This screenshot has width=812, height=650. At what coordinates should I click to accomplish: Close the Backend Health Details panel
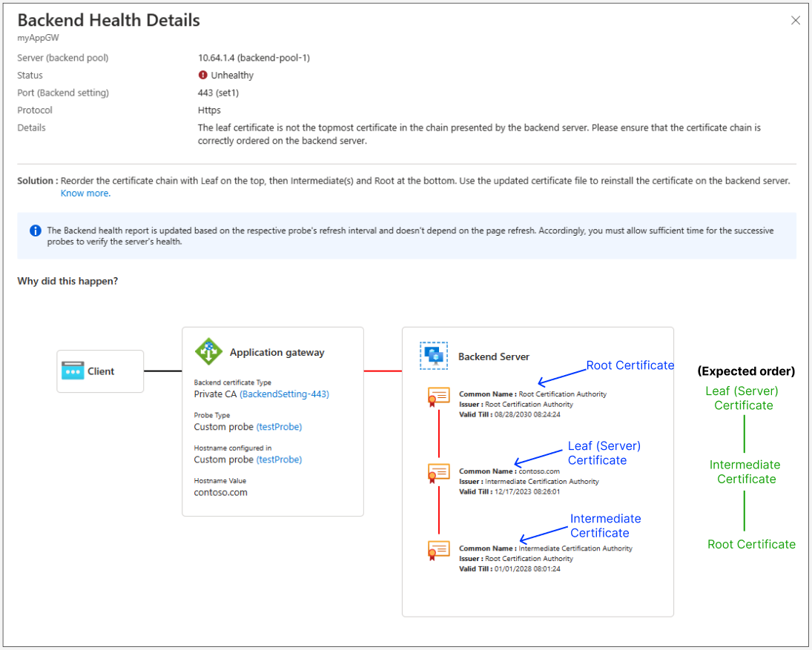796,21
